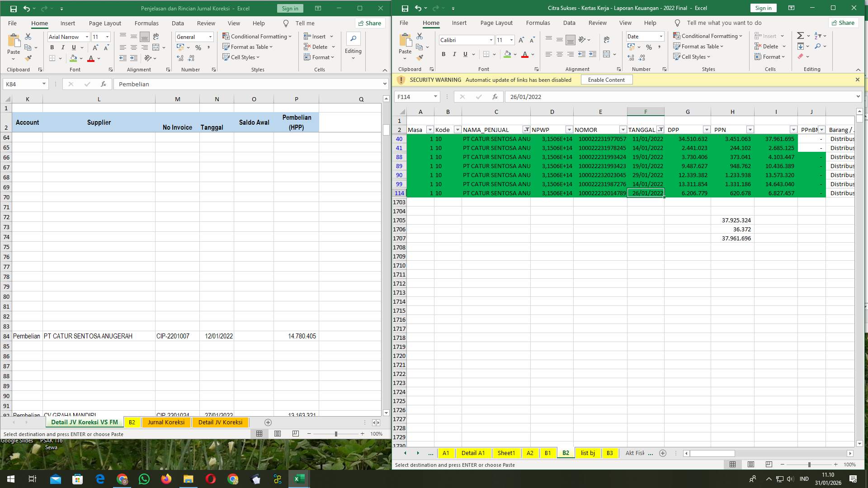
Task: Click the Enable Content button
Action: point(606,80)
